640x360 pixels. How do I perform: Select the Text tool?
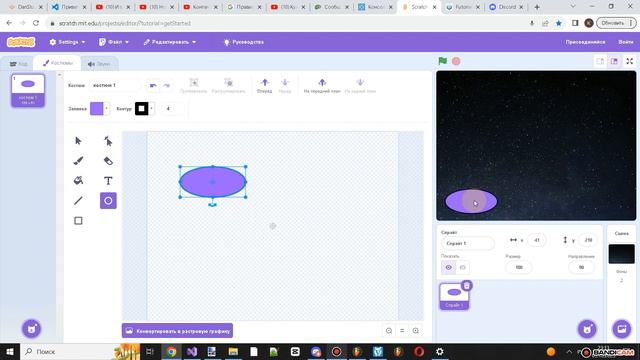click(108, 180)
